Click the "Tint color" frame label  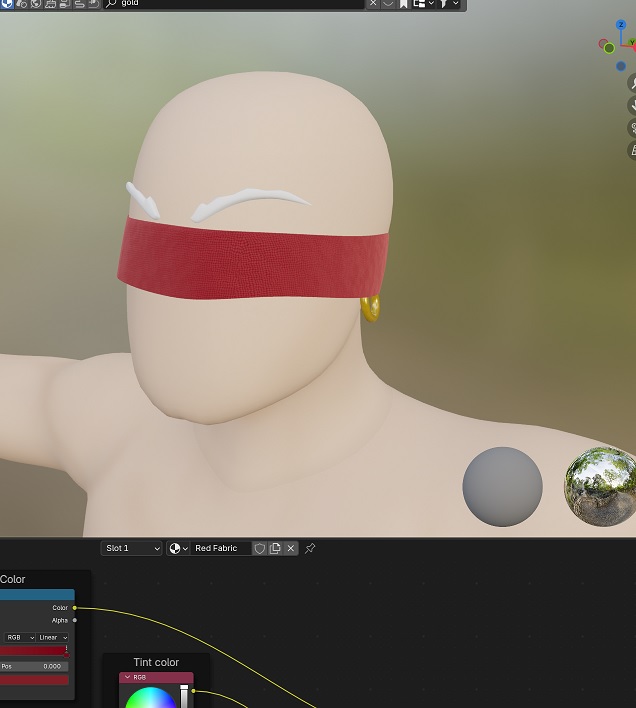[x=156, y=662]
